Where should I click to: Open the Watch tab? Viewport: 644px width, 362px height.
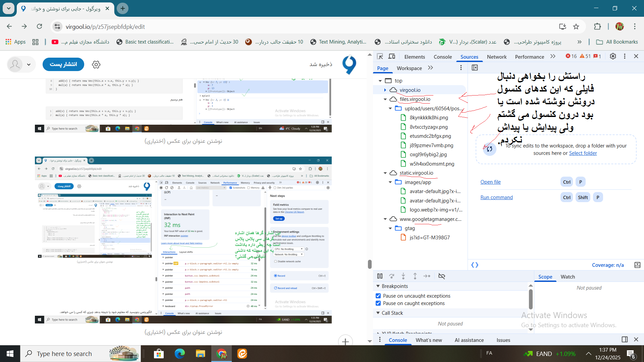tap(568, 277)
